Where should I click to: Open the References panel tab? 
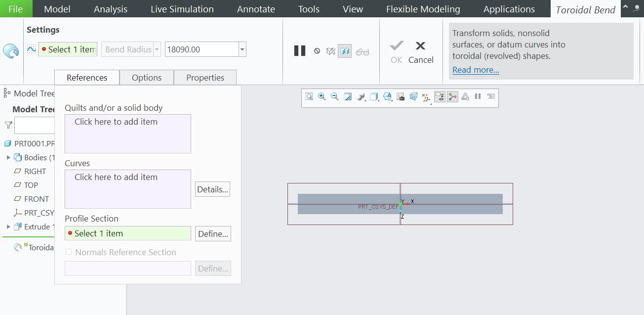(x=87, y=78)
